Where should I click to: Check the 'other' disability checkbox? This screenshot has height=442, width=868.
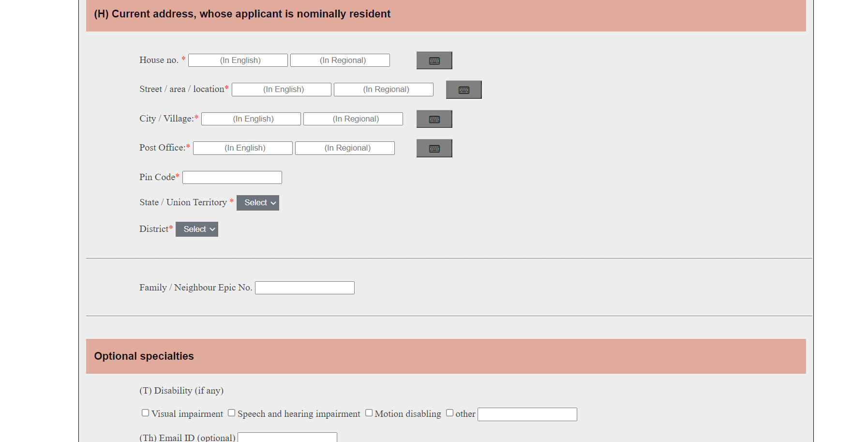449,412
